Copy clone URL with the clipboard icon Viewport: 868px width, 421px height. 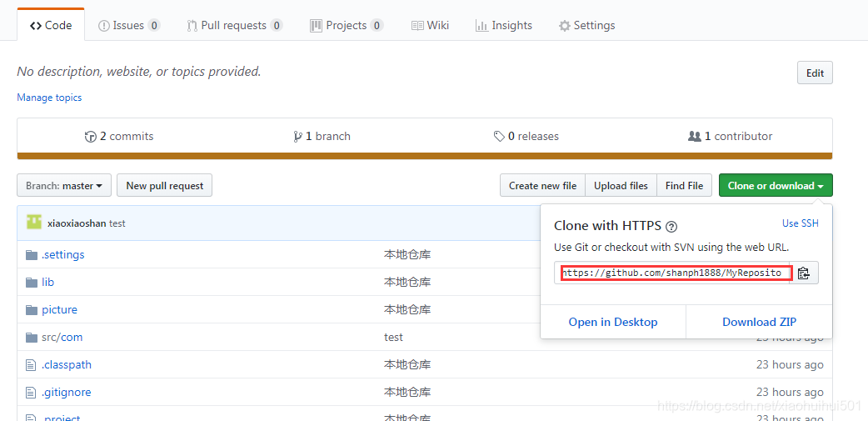pos(804,273)
